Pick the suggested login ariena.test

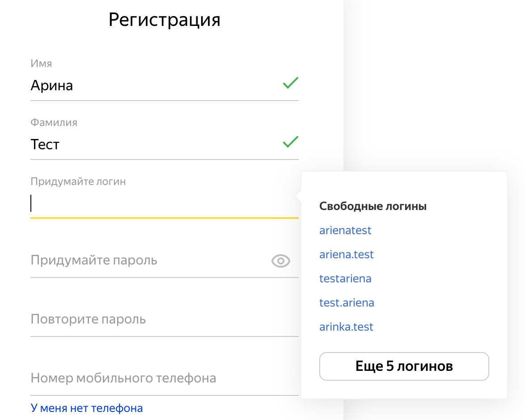coord(346,255)
